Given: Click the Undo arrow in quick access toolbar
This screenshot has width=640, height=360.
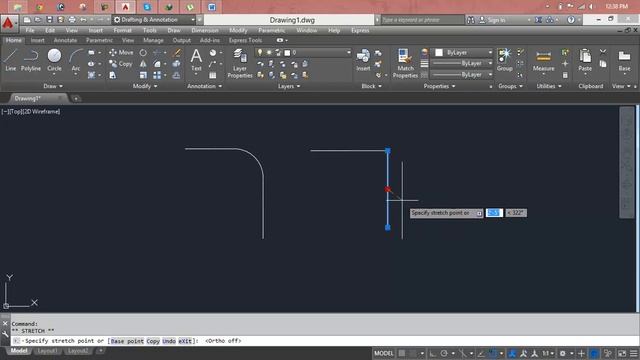Looking at the screenshot, I should point(83,20).
